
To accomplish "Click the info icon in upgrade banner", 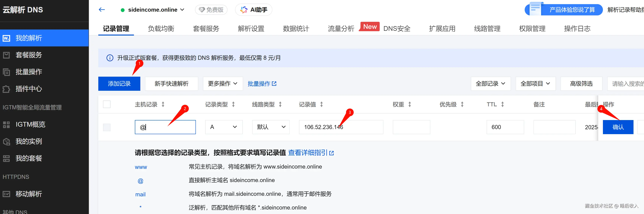I will point(110,58).
